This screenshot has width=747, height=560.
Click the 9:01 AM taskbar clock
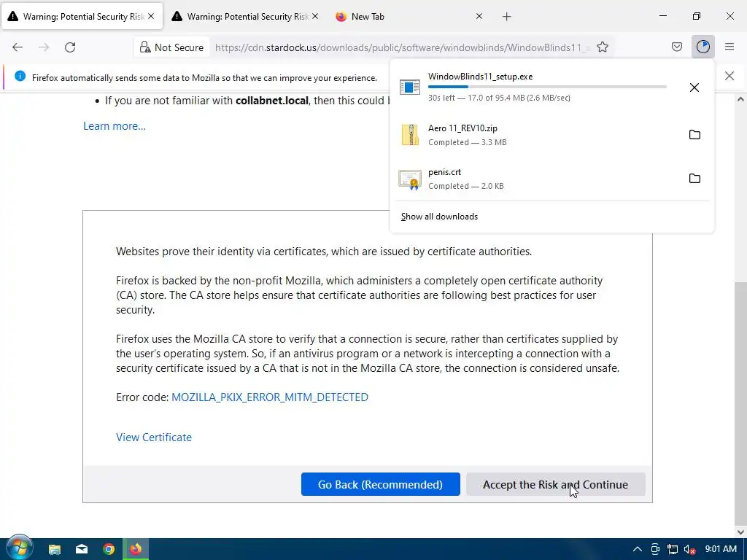(721, 549)
